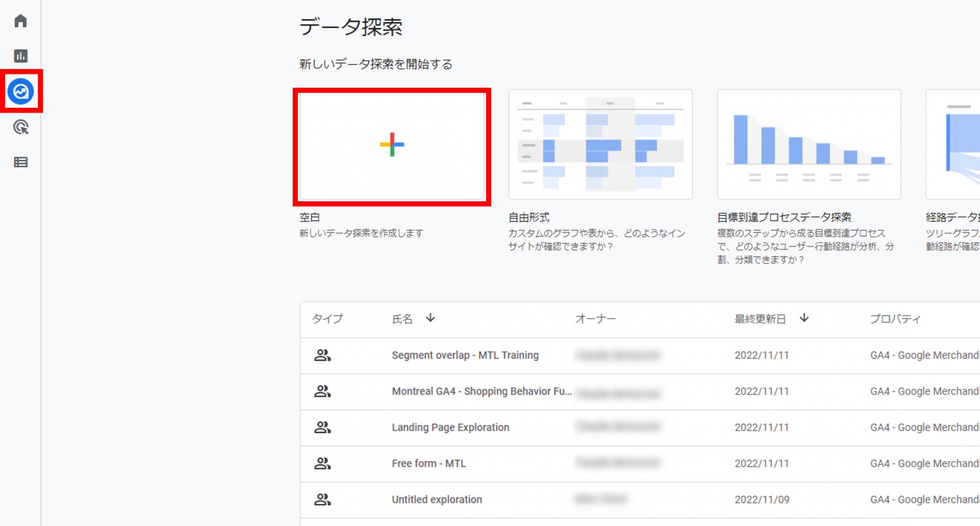Open the Landing Page Exploration report
The height and width of the screenshot is (526, 980).
click(x=450, y=427)
